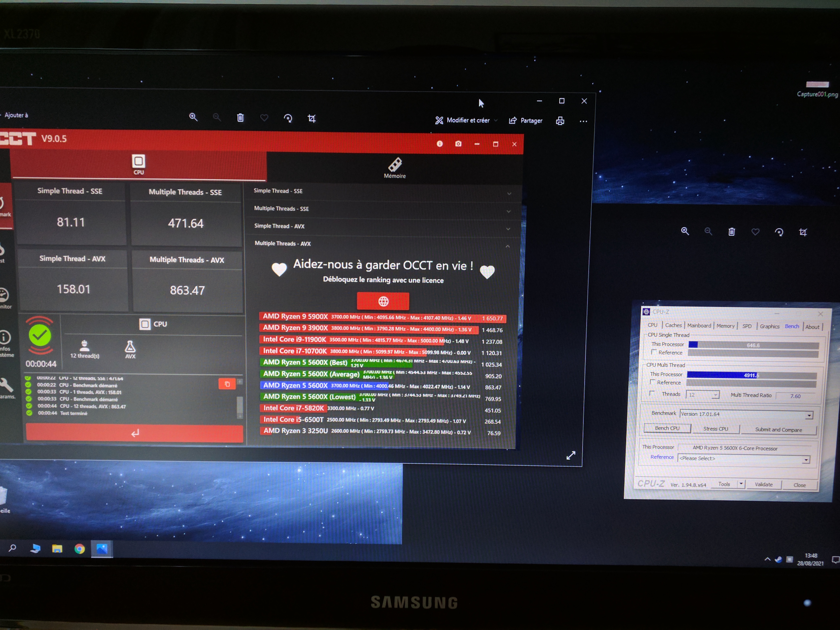Click the rotate icon in Photos toolbar

(288, 119)
